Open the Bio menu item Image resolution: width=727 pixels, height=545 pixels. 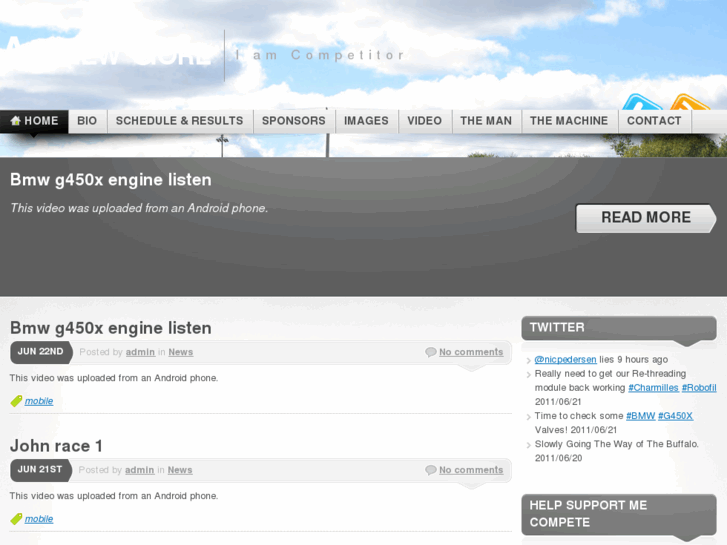87,121
